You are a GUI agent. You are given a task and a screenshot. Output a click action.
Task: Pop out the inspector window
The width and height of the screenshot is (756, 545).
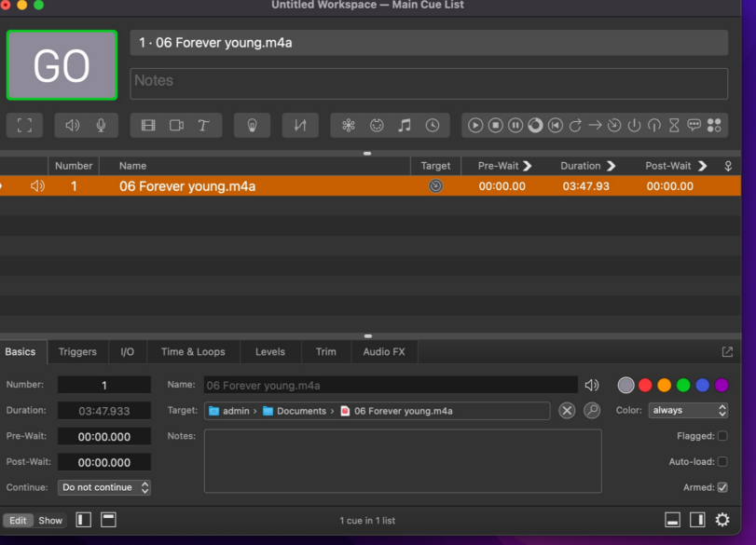click(727, 352)
